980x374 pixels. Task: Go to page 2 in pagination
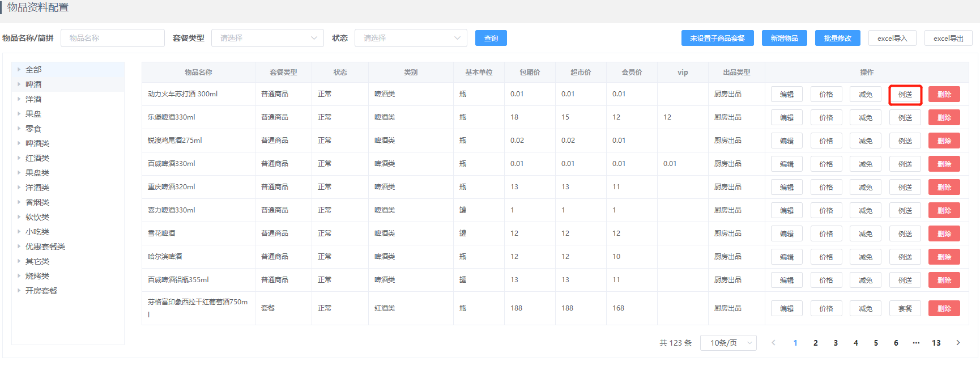click(x=816, y=343)
